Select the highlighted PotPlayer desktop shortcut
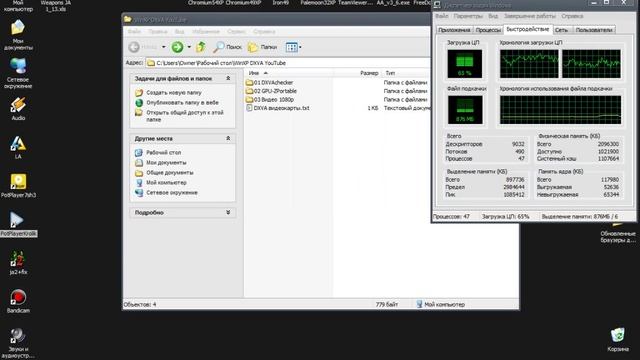Screen dimensions: 640x360 pos(18,224)
